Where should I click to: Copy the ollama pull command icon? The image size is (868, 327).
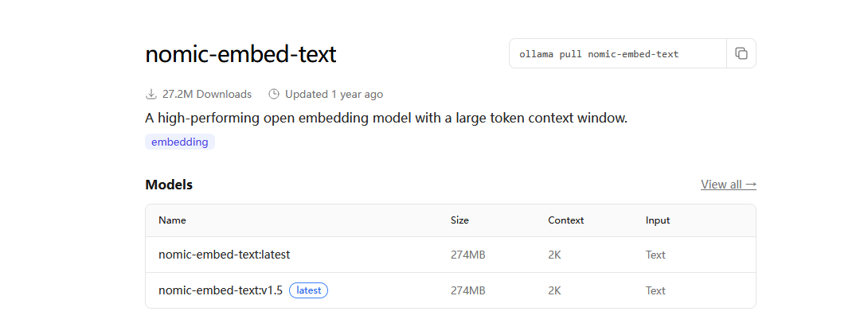[741, 53]
